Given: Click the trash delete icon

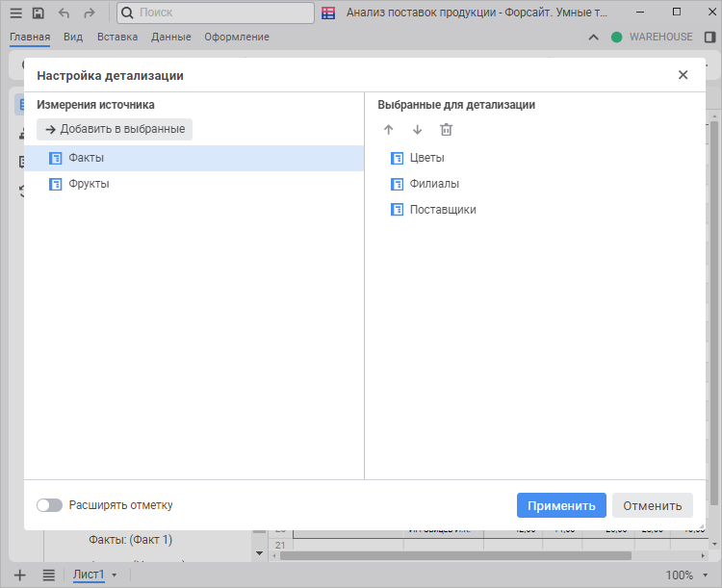Looking at the screenshot, I should (x=446, y=130).
